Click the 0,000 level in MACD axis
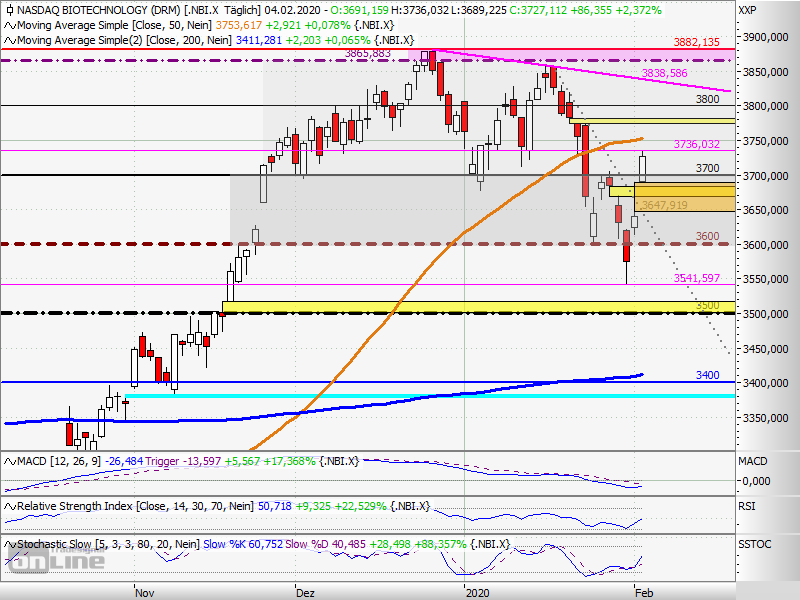 click(x=756, y=481)
